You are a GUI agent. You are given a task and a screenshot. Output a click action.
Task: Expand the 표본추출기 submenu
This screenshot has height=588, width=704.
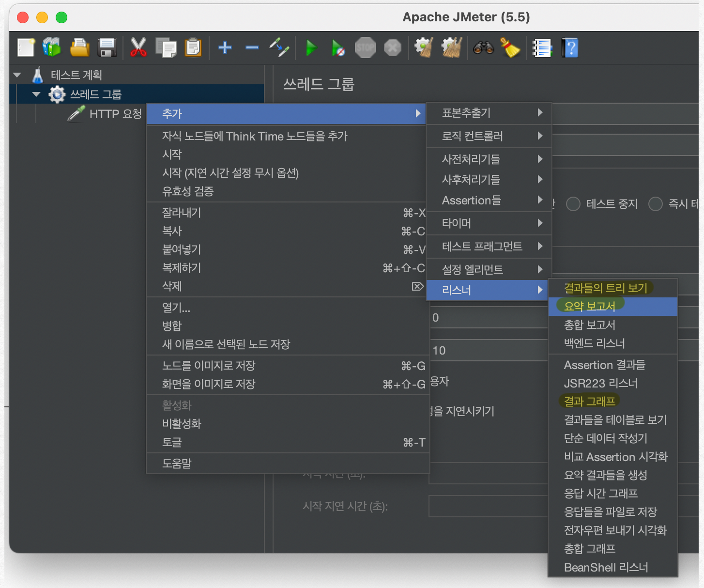[489, 113]
